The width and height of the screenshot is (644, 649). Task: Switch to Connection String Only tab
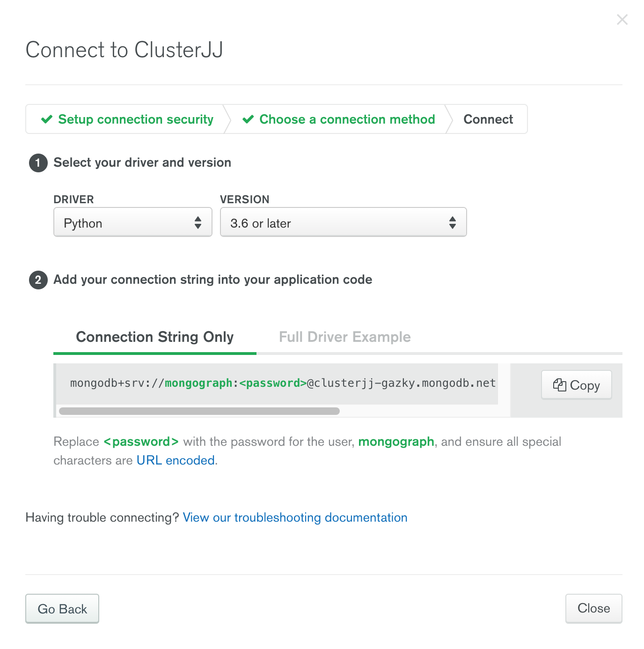click(154, 337)
